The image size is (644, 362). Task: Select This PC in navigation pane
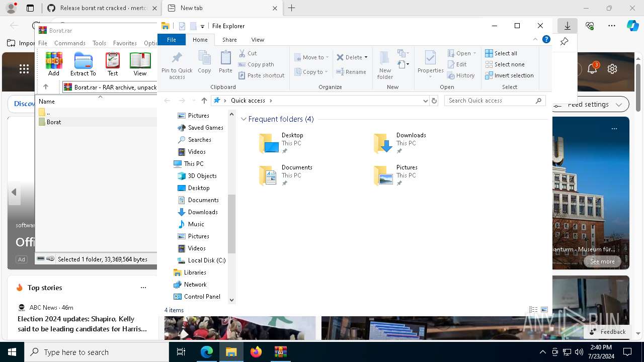[x=189, y=164]
